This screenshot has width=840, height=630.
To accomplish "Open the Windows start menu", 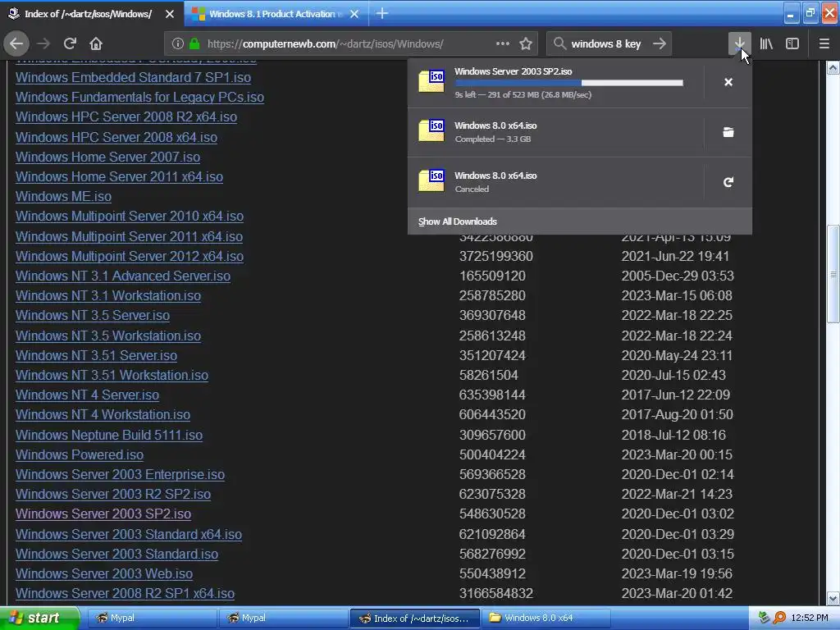I will (x=39, y=619).
